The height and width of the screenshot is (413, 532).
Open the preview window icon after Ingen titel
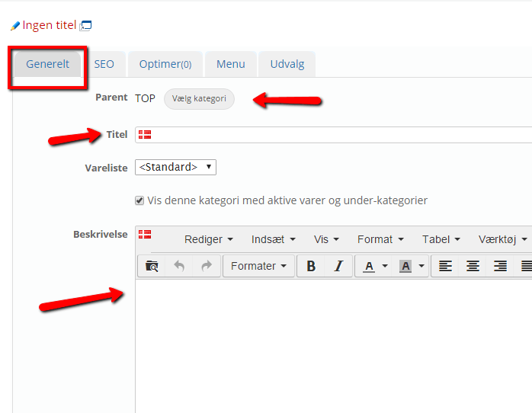[x=85, y=26]
